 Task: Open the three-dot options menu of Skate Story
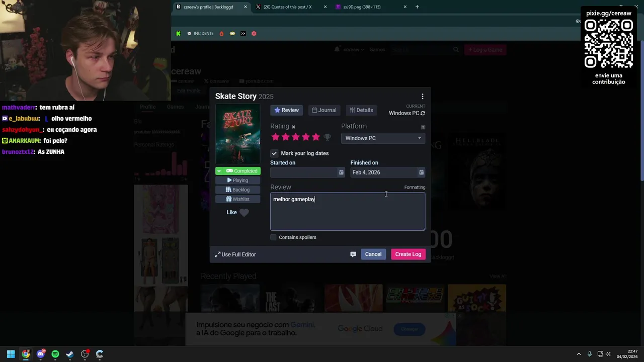pyautogui.click(x=422, y=96)
